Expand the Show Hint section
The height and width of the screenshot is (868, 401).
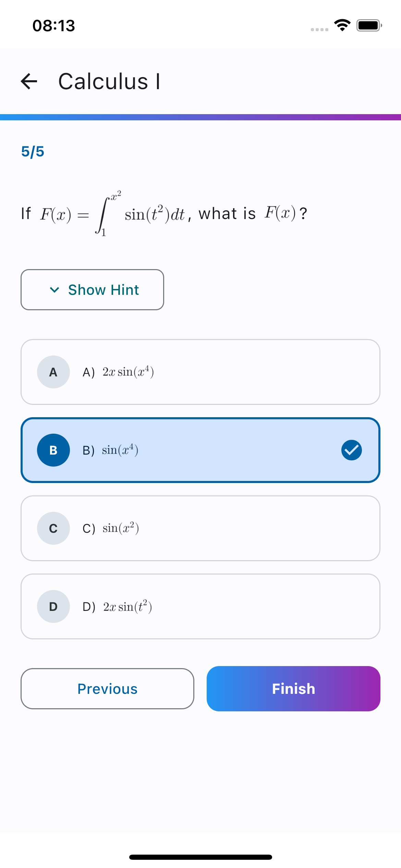click(92, 290)
